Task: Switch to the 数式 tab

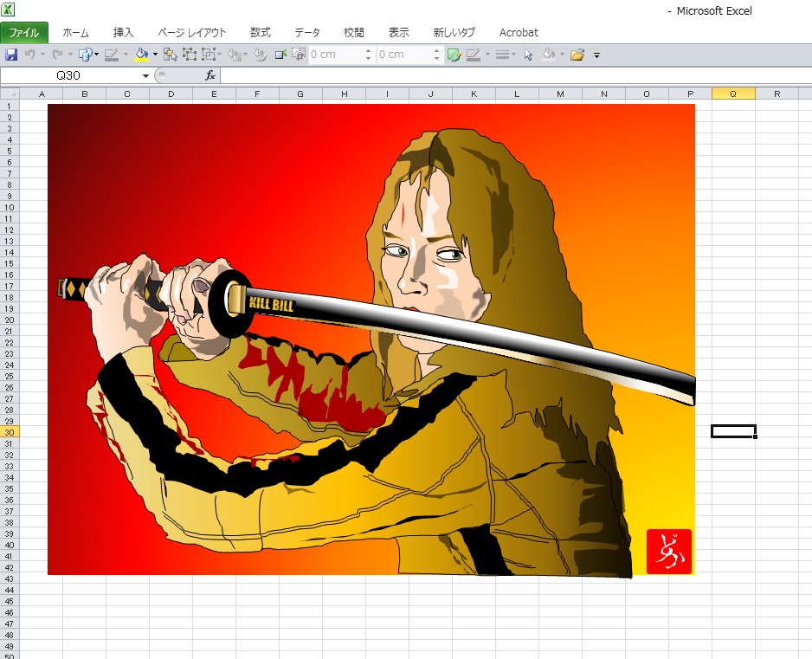Action: [x=260, y=33]
